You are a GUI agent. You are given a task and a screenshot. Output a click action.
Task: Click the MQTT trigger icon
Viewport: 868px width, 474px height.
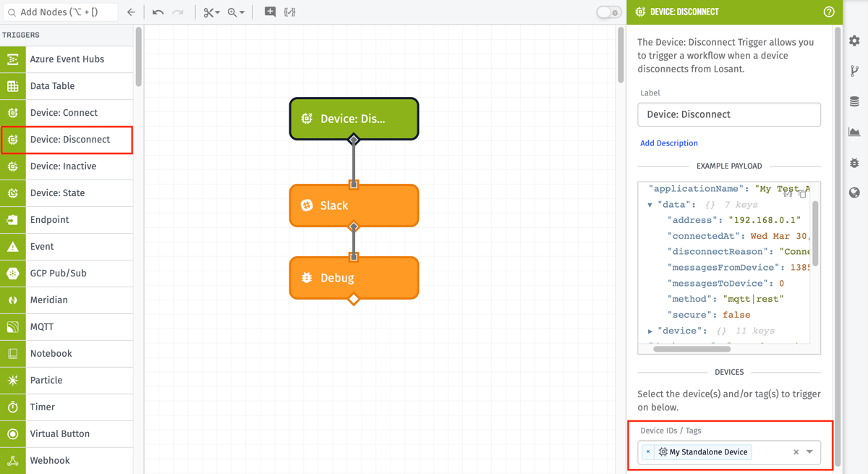[x=13, y=327]
